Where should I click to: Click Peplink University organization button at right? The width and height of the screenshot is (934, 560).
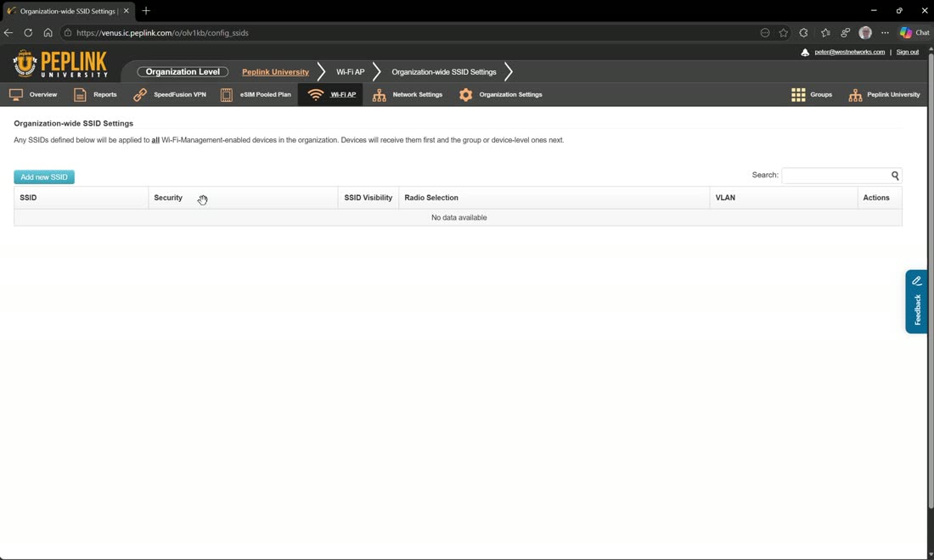pos(884,95)
